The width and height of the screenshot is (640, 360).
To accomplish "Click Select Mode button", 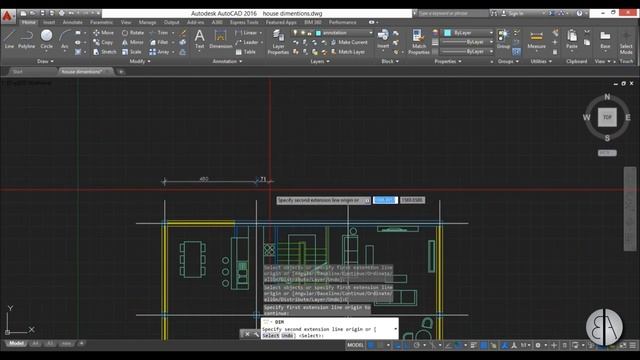I will point(626,43).
